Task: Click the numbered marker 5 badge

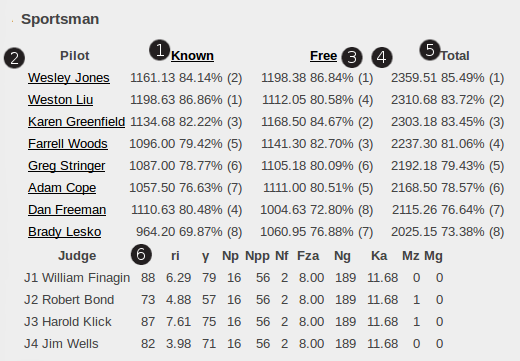Action: click(x=430, y=50)
